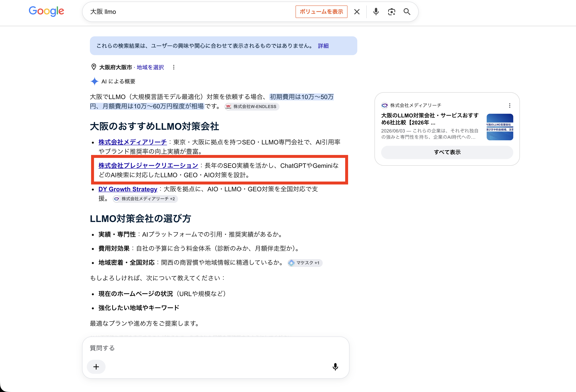
Task: Click the microphone icon in the question box
Action: point(335,367)
